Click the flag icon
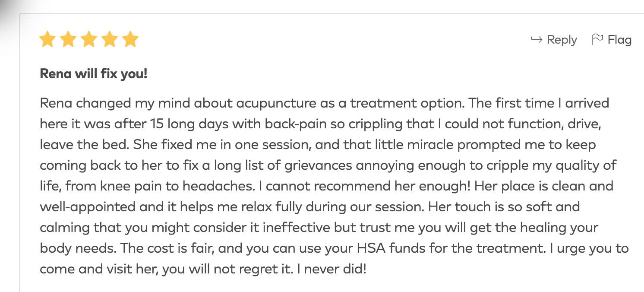This screenshot has width=644, height=292. pyautogui.click(x=597, y=39)
